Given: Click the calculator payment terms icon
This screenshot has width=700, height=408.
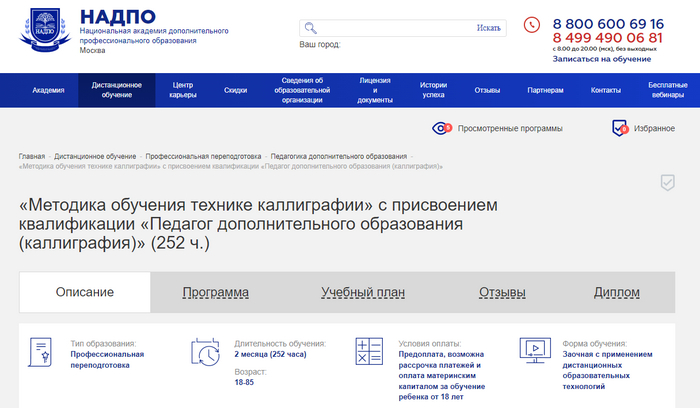Looking at the screenshot, I should point(370,352).
